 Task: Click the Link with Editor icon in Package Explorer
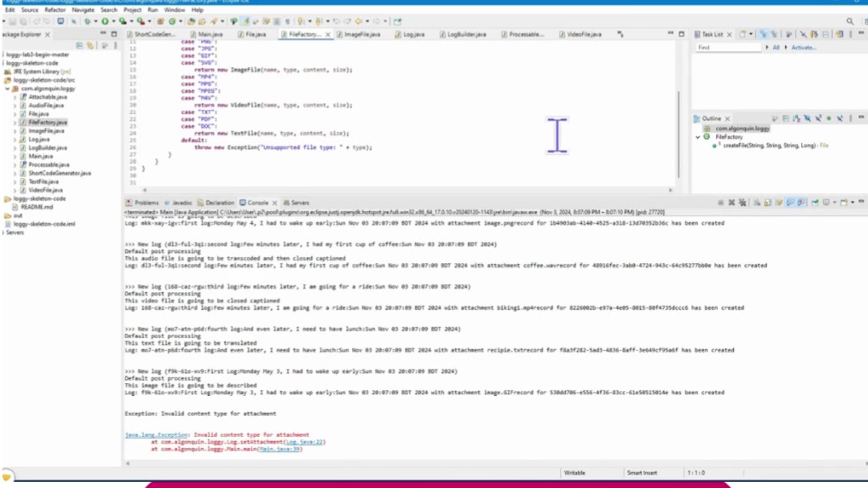[90, 45]
